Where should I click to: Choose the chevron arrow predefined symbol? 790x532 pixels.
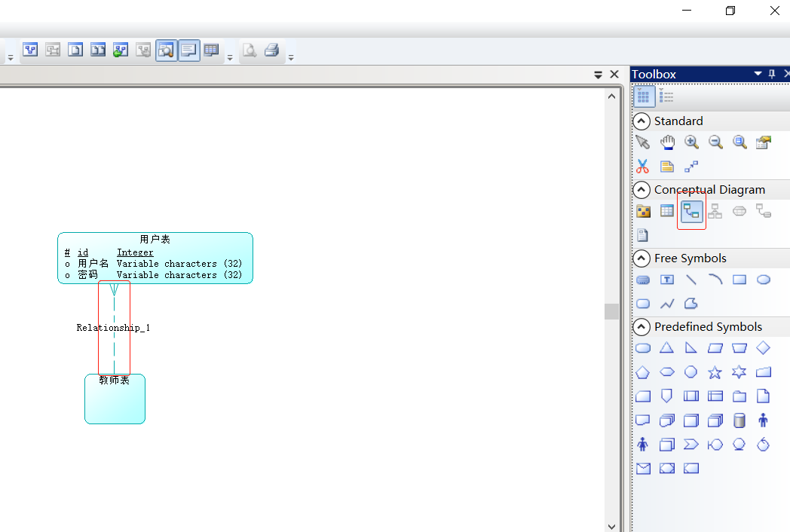690,445
